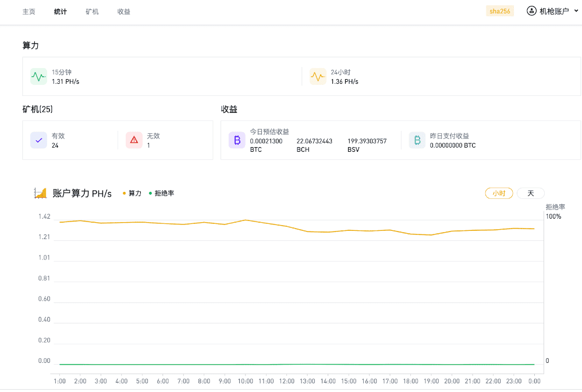
Task: Toggle the 算力 yellow legend series
Action: click(x=132, y=193)
